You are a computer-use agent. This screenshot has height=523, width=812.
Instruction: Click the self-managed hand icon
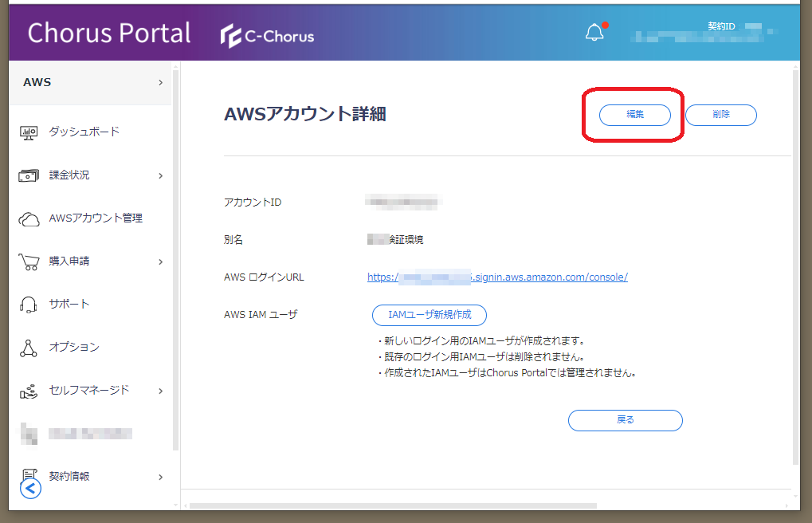click(29, 391)
